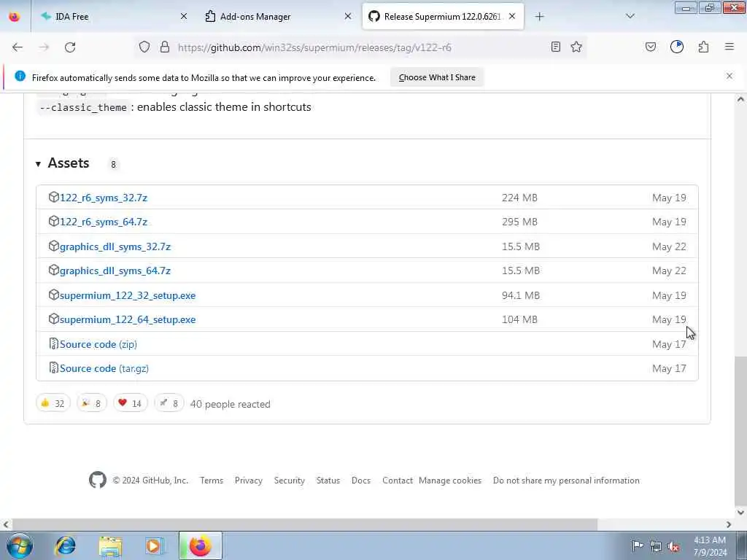Screen dimensions: 747x560
Task: Click the address bar URL
Action: pos(314,47)
